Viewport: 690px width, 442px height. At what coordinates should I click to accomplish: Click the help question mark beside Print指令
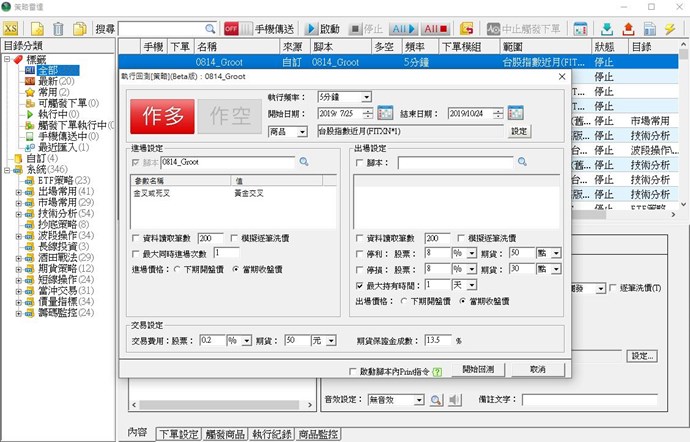(434, 369)
